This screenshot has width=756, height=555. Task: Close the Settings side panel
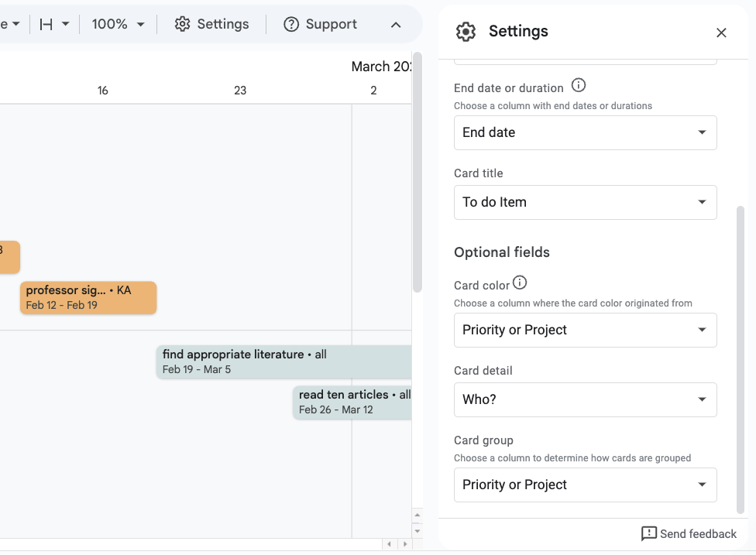point(721,33)
